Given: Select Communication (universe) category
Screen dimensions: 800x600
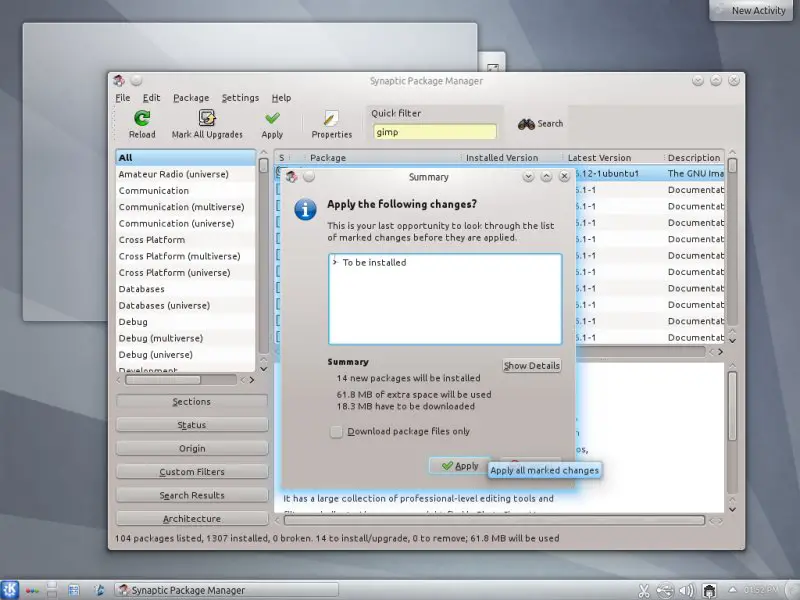Looking at the screenshot, I should (x=186, y=223).
